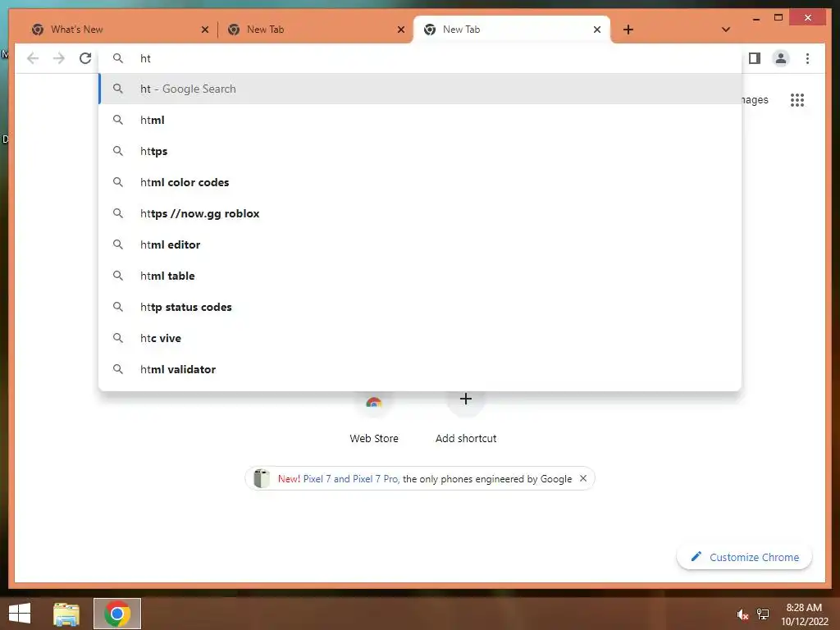Switch to the What's New tab
840x630 pixels.
pos(120,30)
